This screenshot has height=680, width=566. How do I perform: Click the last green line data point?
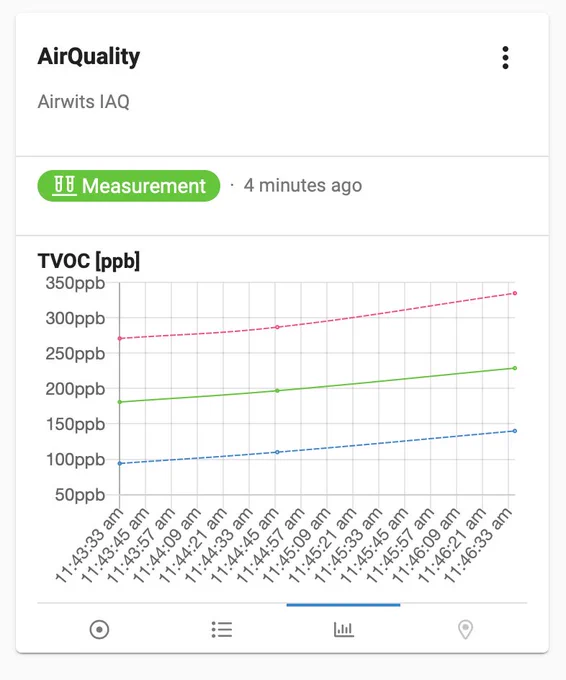point(515,368)
